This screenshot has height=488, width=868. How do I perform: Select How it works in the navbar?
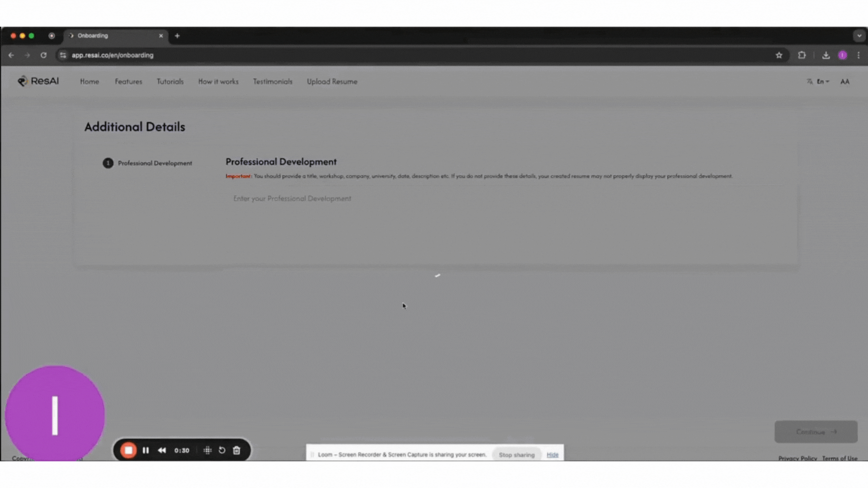tap(218, 81)
